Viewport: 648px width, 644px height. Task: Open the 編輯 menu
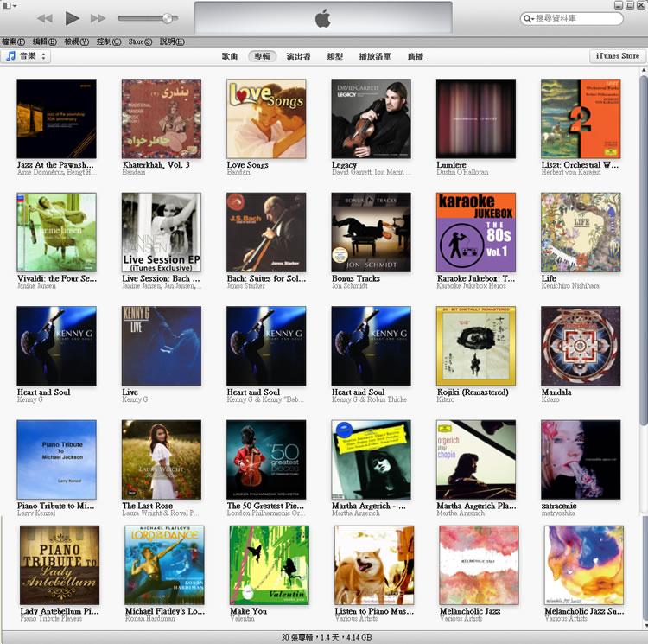(x=45, y=41)
